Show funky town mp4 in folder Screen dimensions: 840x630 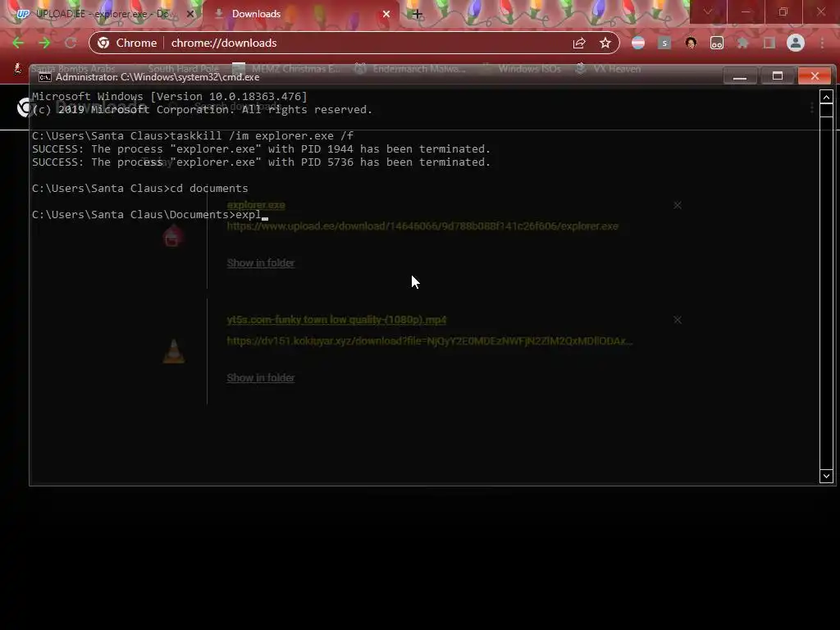point(260,377)
